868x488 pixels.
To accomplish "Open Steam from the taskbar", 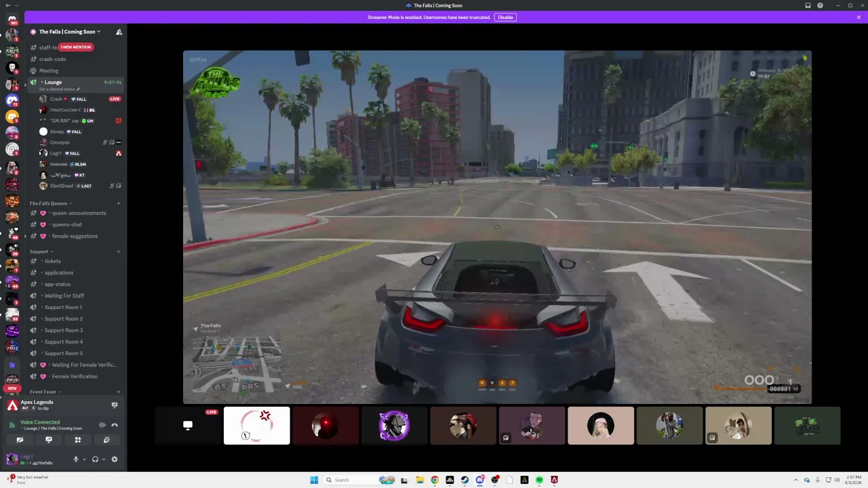I will click(465, 480).
